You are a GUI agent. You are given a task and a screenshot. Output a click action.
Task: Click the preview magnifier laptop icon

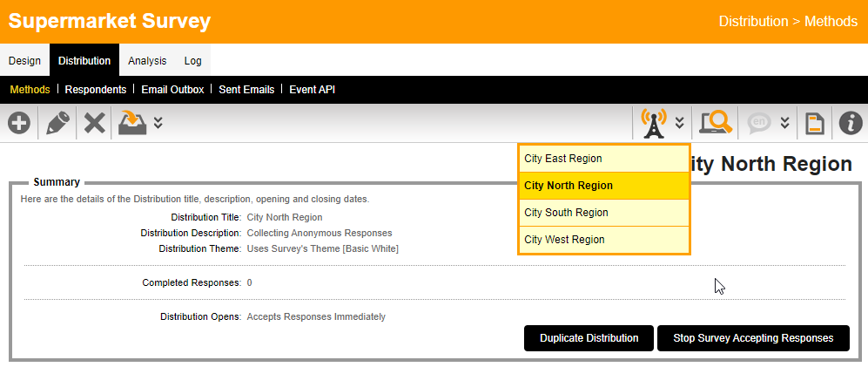click(716, 123)
